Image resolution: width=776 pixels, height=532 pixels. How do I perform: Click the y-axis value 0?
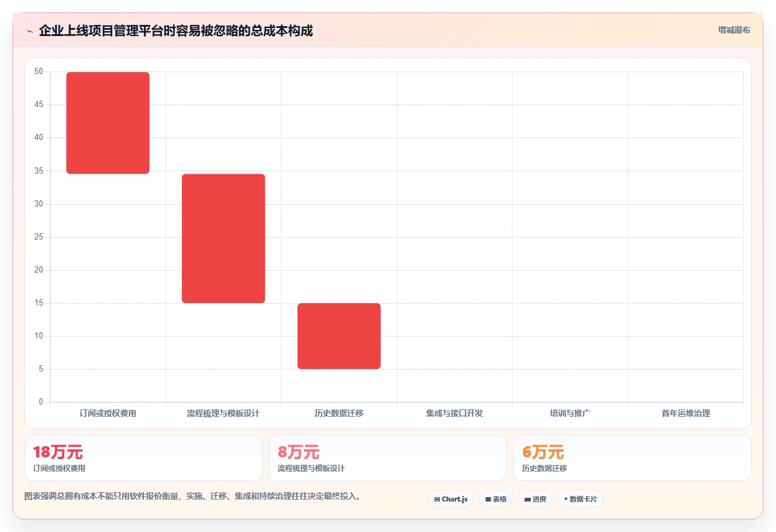tap(41, 402)
